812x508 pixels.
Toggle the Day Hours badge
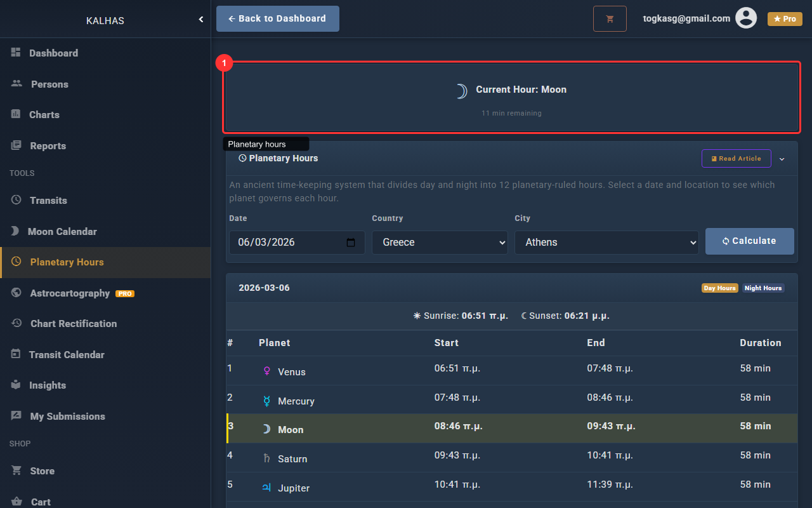click(x=719, y=288)
